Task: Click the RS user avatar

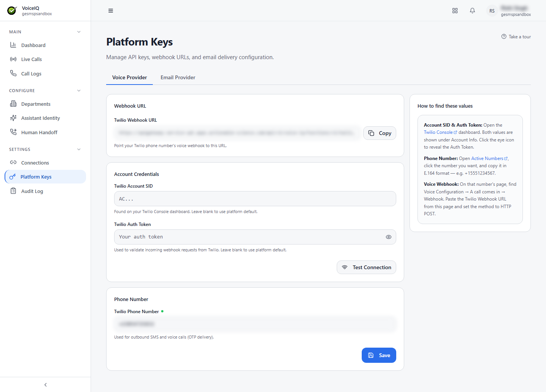Action: point(492,11)
